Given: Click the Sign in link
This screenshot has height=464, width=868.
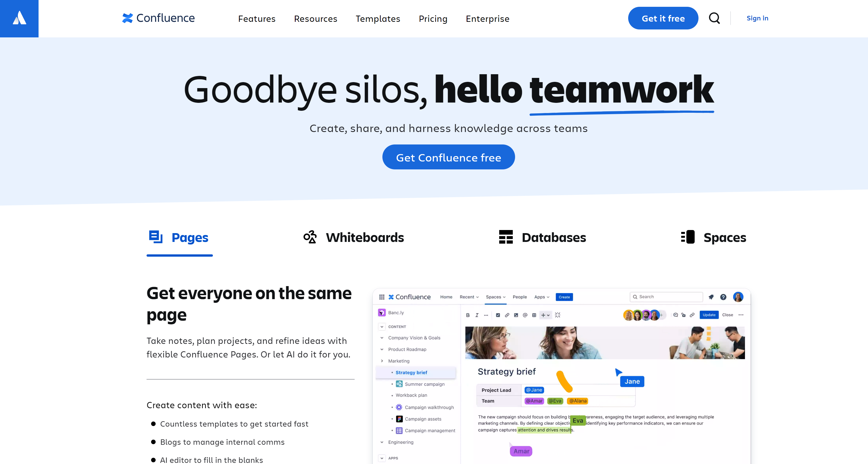Looking at the screenshot, I should coord(757,18).
